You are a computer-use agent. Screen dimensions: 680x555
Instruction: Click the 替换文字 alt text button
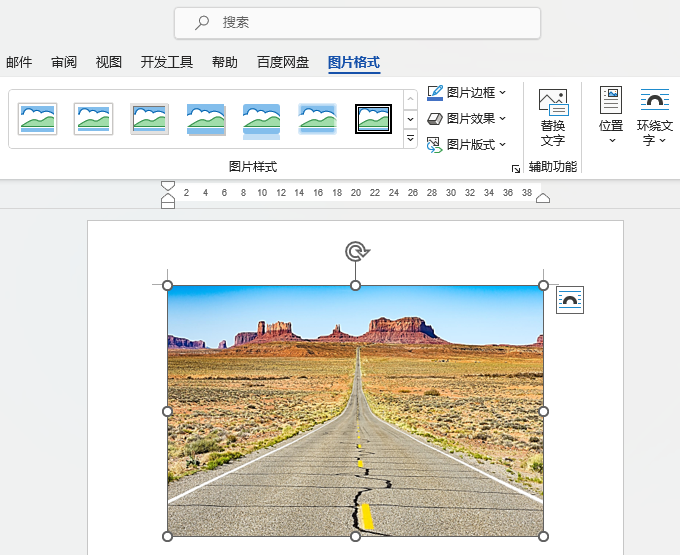tap(553, 118)
